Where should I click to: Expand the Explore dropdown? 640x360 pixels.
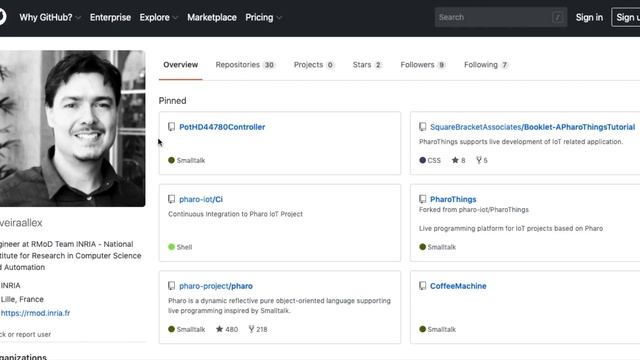159,18
